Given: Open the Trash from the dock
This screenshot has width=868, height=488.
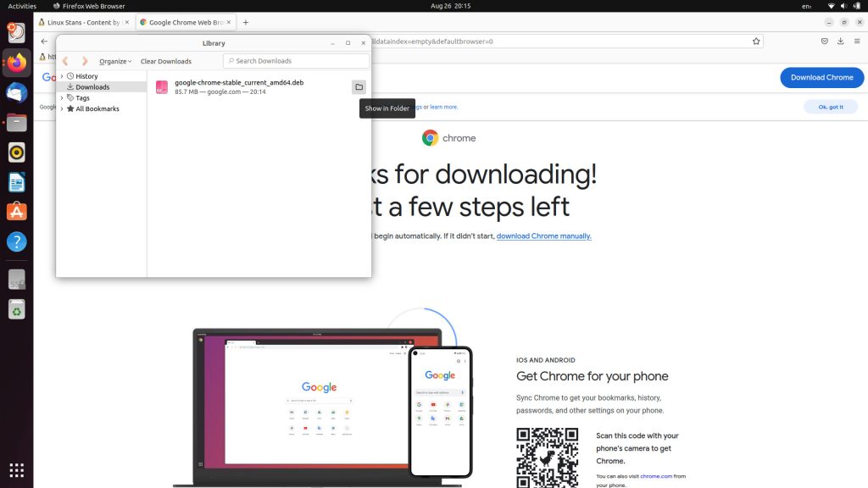Looking at the screenshot, I should coord(17,310).
